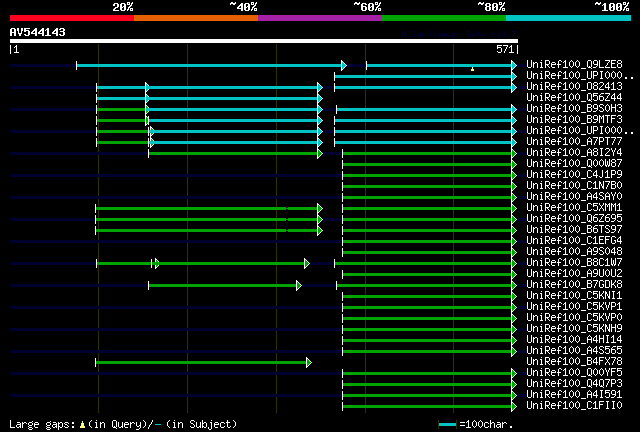Select the UniRef100_B4FX78 label
Screen dimensions: 640x432
[574, 362]
